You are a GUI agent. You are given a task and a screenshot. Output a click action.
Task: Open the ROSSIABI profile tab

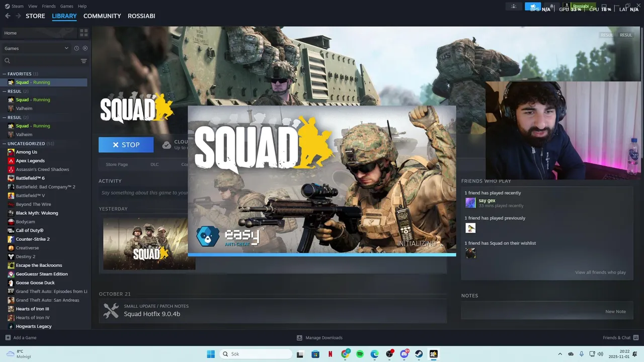141,16
